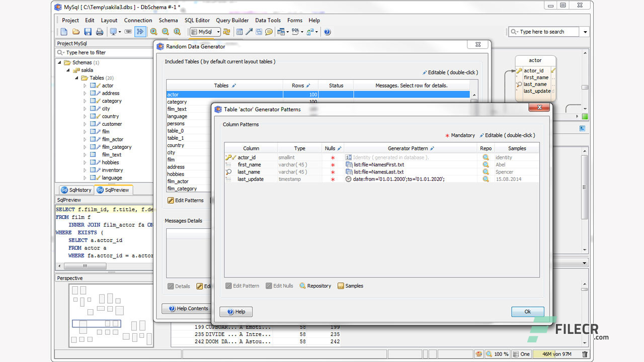Click the repository magnifier for first_name row
The width and height of the screenshot is (644, 362).
[486, 164]
